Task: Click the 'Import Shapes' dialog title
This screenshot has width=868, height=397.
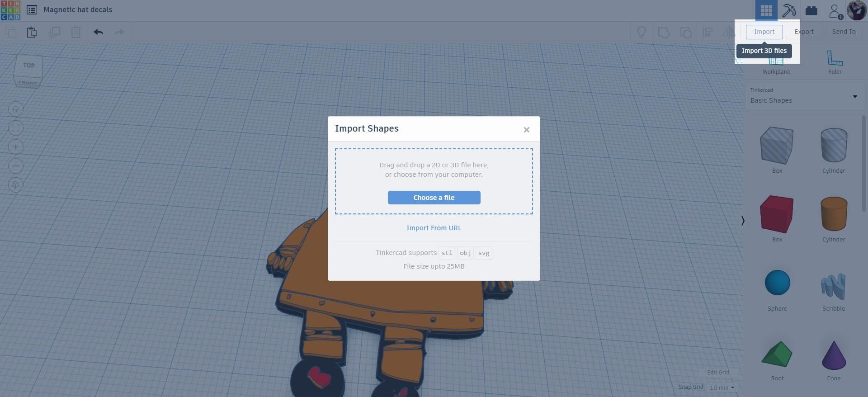Action: [x=367, y=128]
